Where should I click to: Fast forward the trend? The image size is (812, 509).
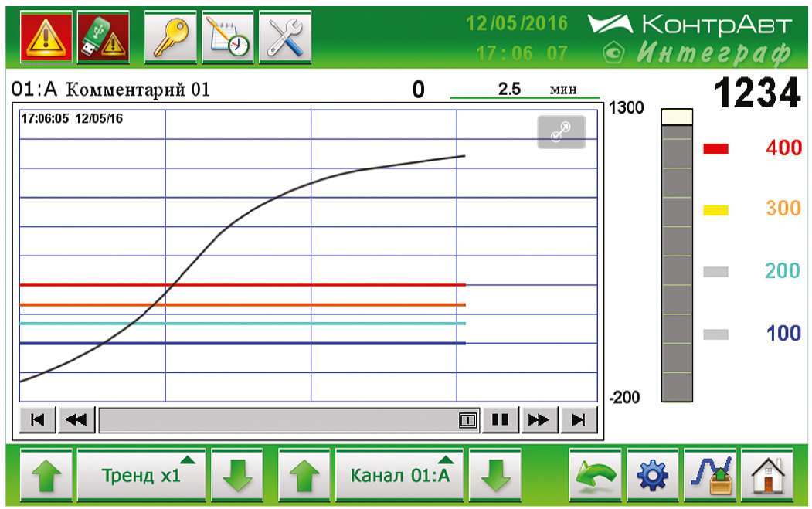click(x=539, y=420)
